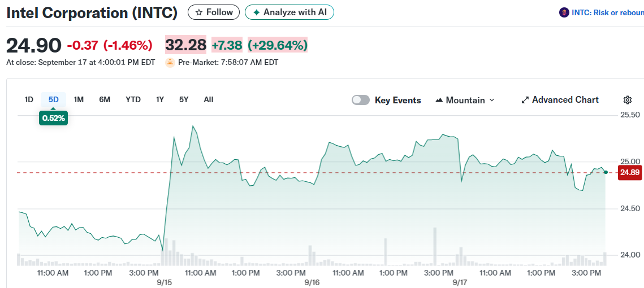Click the 0.52% return badge
This screenshot has height=288, width=644.
(x=53, y=118)
